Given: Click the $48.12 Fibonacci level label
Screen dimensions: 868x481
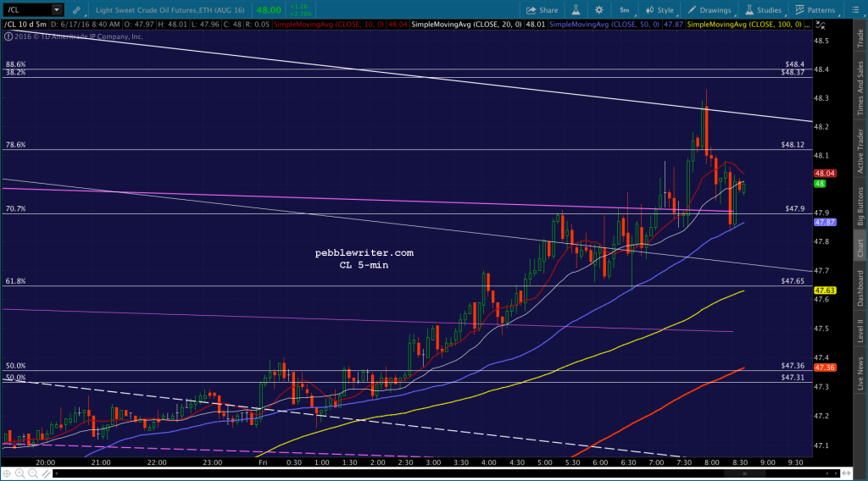Looking at the screenshot, I should point(793,145).
